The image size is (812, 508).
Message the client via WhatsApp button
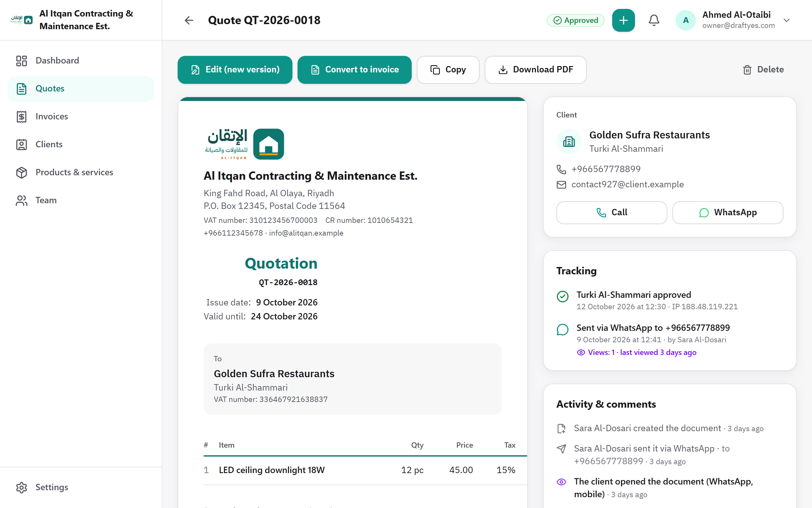[x=727, y=213]
